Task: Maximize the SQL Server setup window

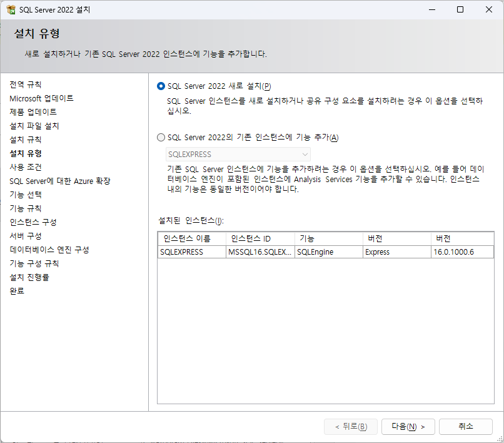Action: pos(460,9)
